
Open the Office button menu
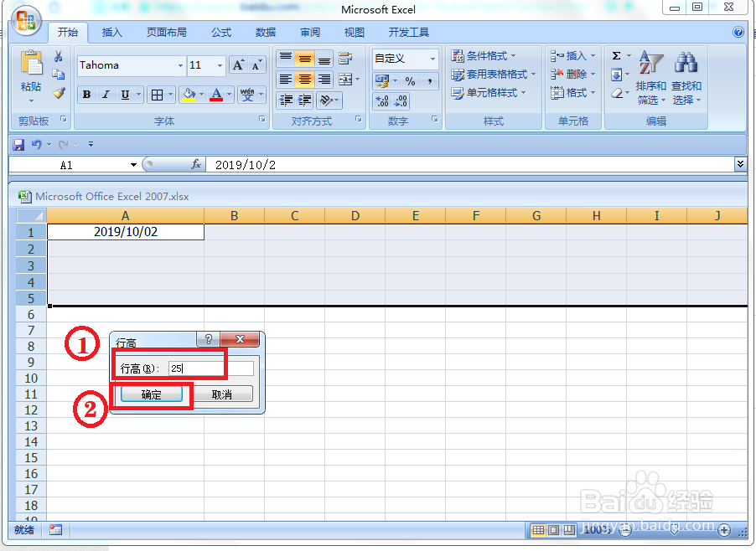pyautogui.click(x=26, y=21)
